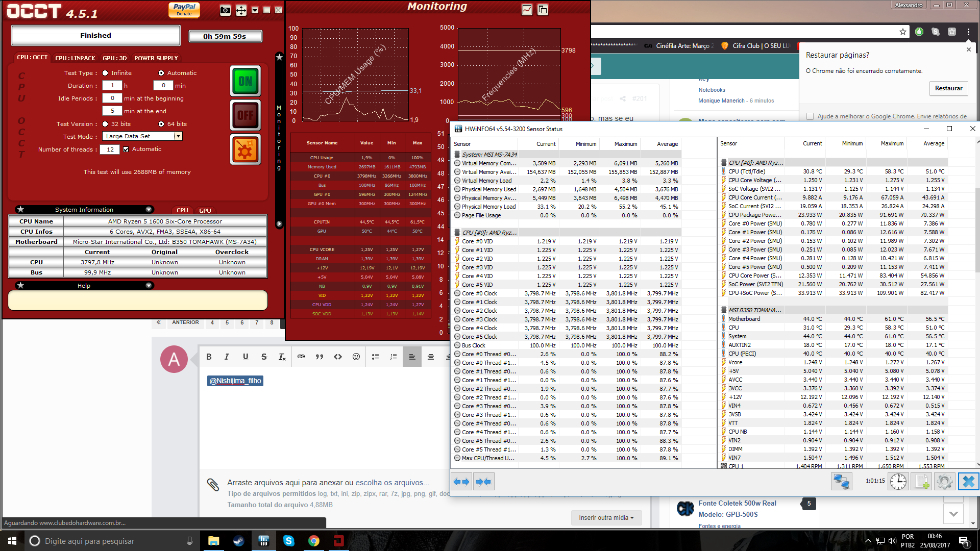Click the PayPal Donate button in OCCT
The height and width of the screenshot is (551, 980).
click(x=184, y=10)
